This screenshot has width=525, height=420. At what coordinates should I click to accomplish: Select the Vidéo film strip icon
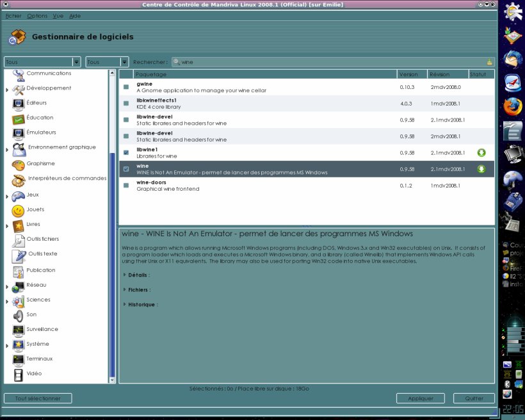tap(19, 375)
